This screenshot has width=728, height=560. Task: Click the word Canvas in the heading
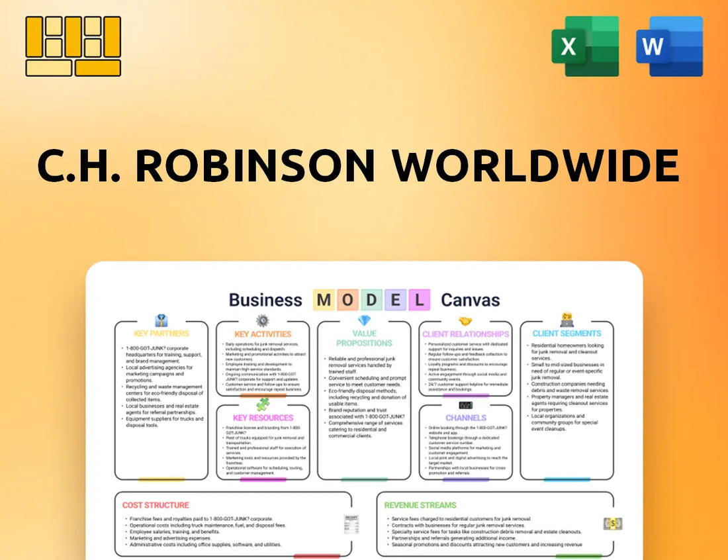(471, 300)
